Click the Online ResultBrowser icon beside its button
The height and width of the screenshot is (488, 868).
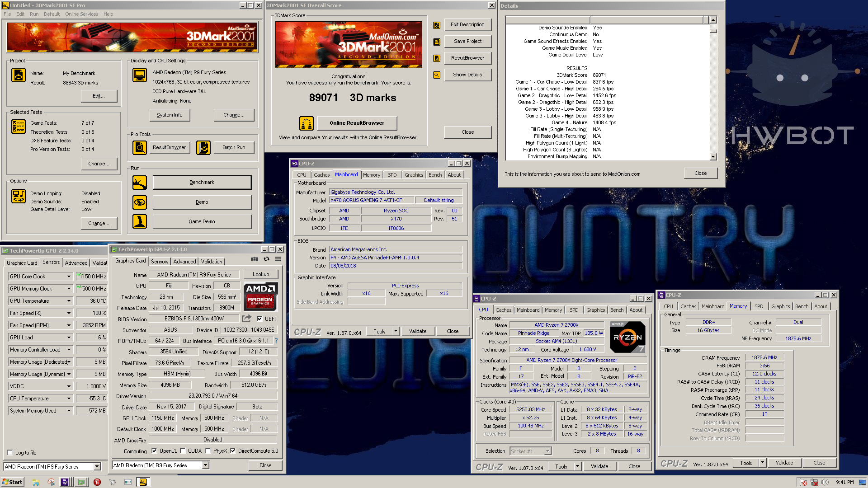(307, 123)
